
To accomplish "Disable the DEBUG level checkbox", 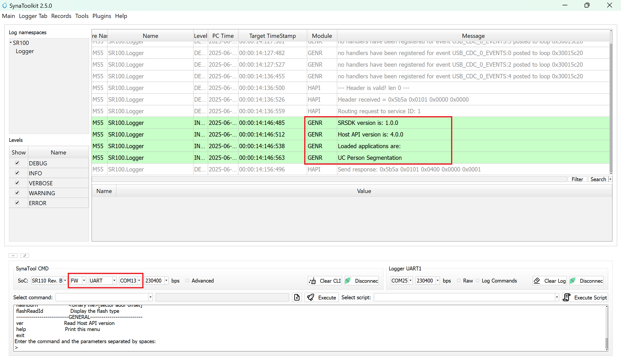I will 17,163.
